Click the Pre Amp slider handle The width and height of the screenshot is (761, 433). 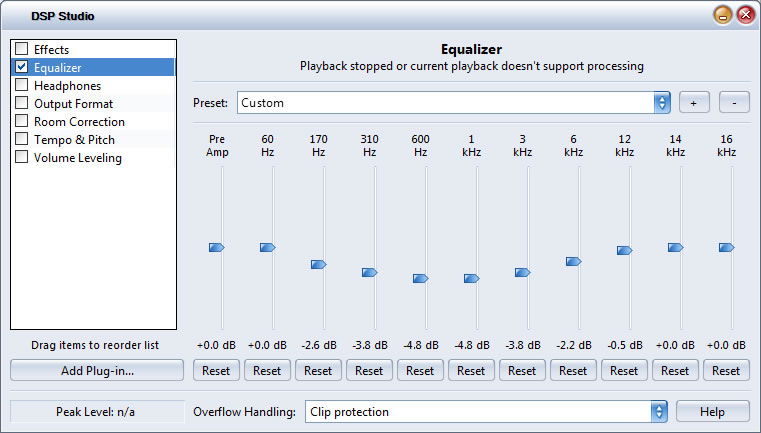216,247
